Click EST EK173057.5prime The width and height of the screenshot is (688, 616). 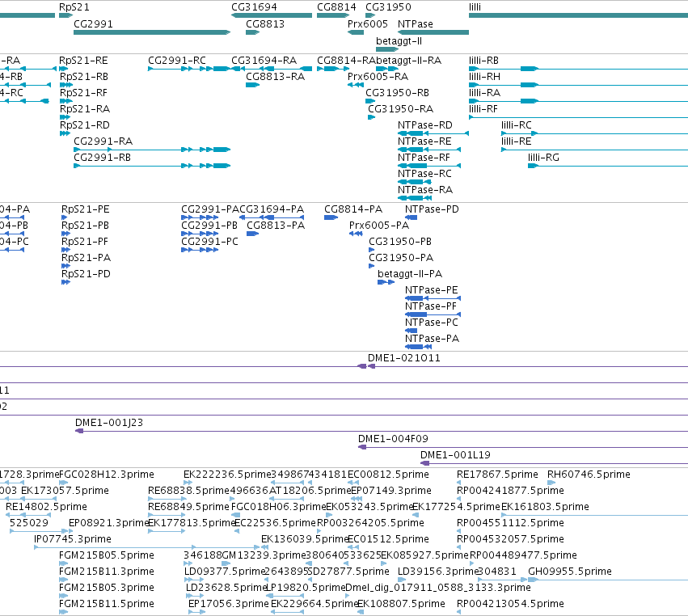pos(65,491)
